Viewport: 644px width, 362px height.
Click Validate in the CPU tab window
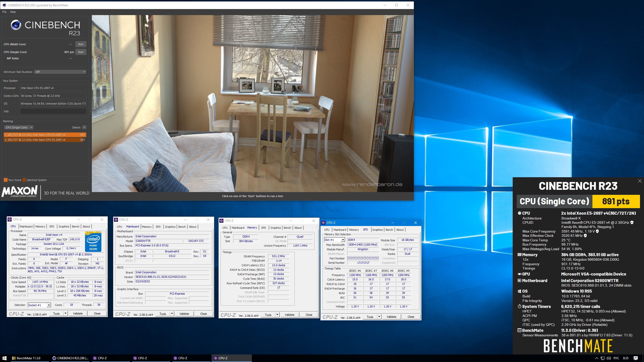pos(78,313)
